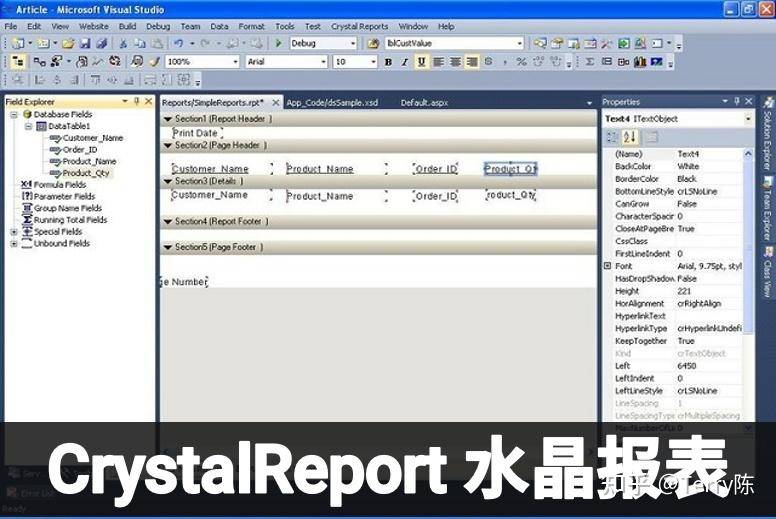
Task: Click the Format Painter brush icon
Action: pos(154,62)
